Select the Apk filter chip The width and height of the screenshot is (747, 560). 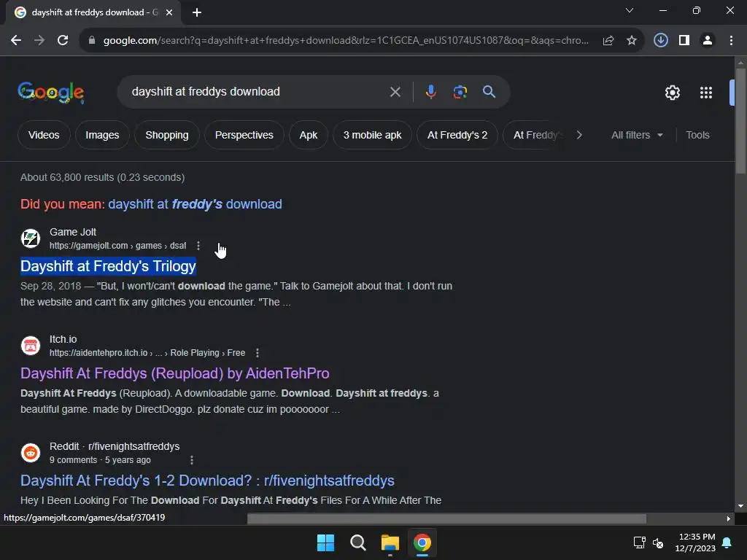[x=309, y=135]
